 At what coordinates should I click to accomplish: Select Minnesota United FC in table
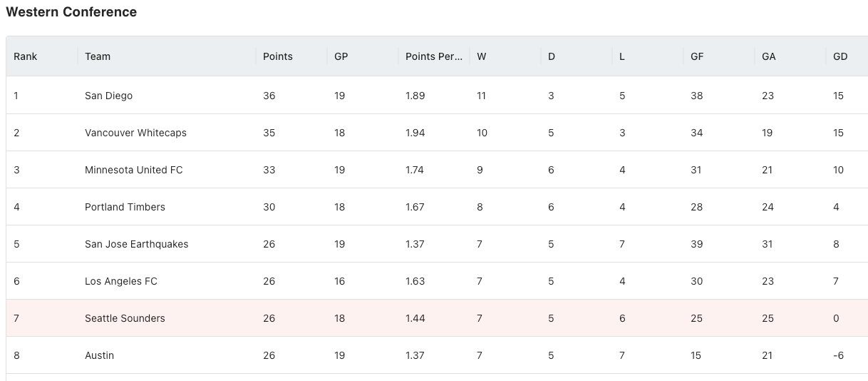click(x=134, y=170)
